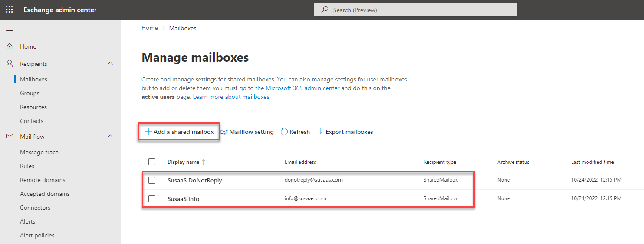This screenshot has height=244, width=644.
Task: Collapse the Mail flow section chevron
Action: (110, 136)
